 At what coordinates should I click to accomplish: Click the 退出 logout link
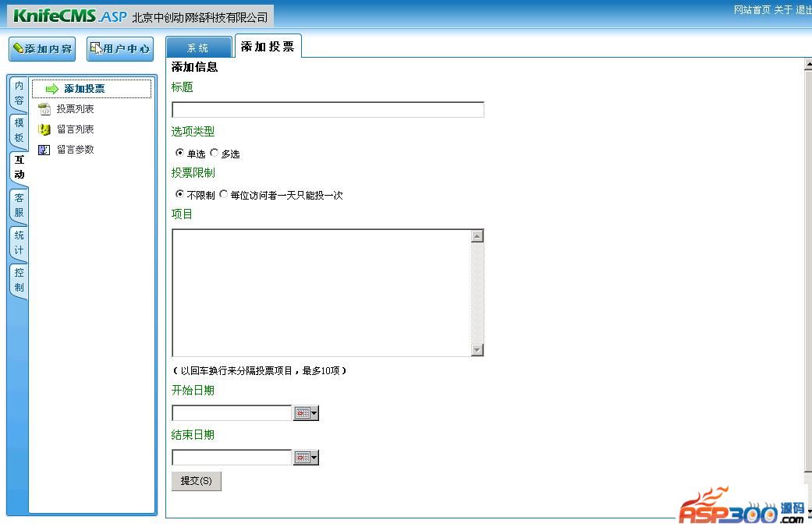point(803,10)
